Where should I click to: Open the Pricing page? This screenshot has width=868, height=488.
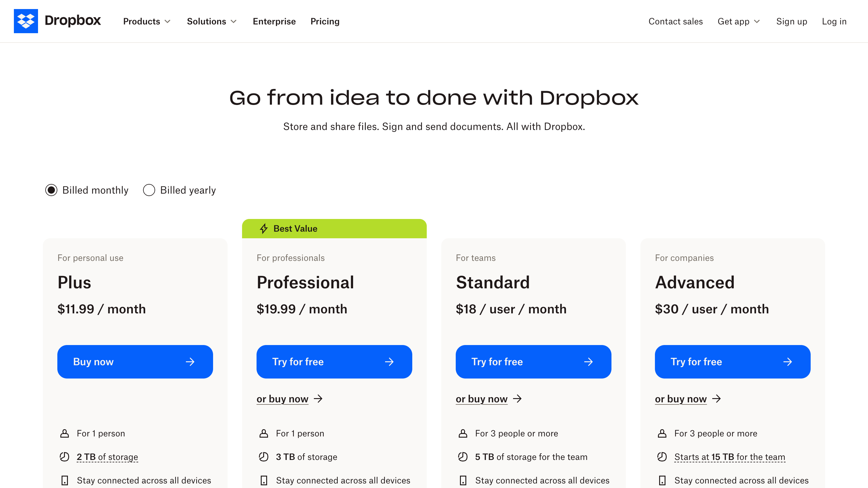tap(325, 21)
